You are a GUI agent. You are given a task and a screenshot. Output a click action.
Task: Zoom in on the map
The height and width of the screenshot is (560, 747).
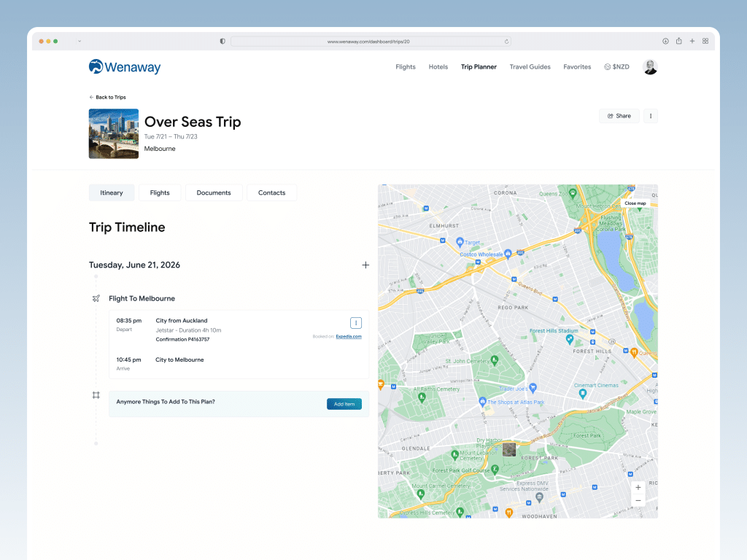pos(638,488)
